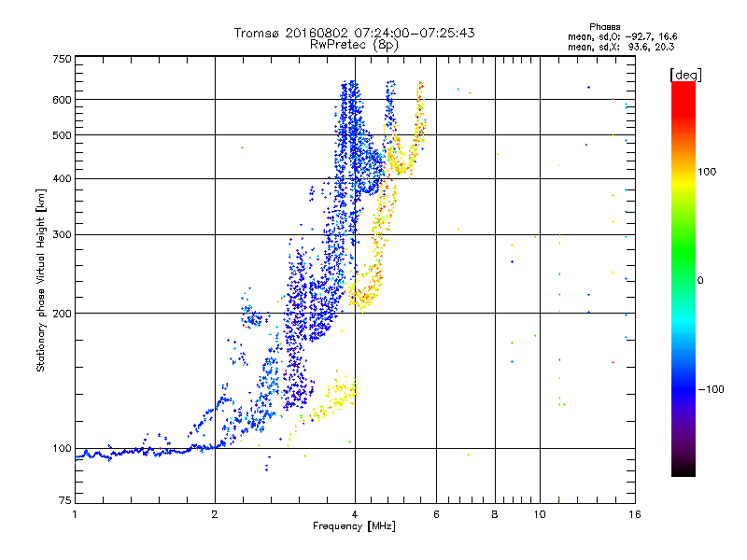Click the x-axis tick label '8'

tap(495, 515)
